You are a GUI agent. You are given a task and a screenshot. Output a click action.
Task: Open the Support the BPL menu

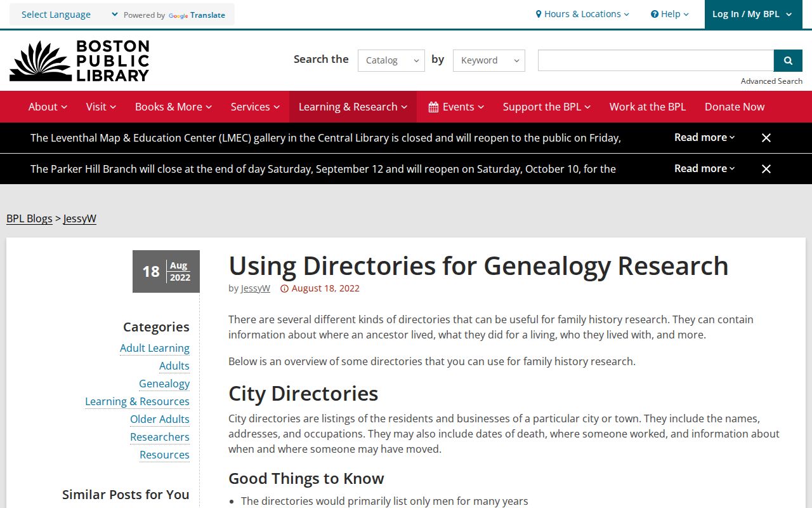[546, 107]
